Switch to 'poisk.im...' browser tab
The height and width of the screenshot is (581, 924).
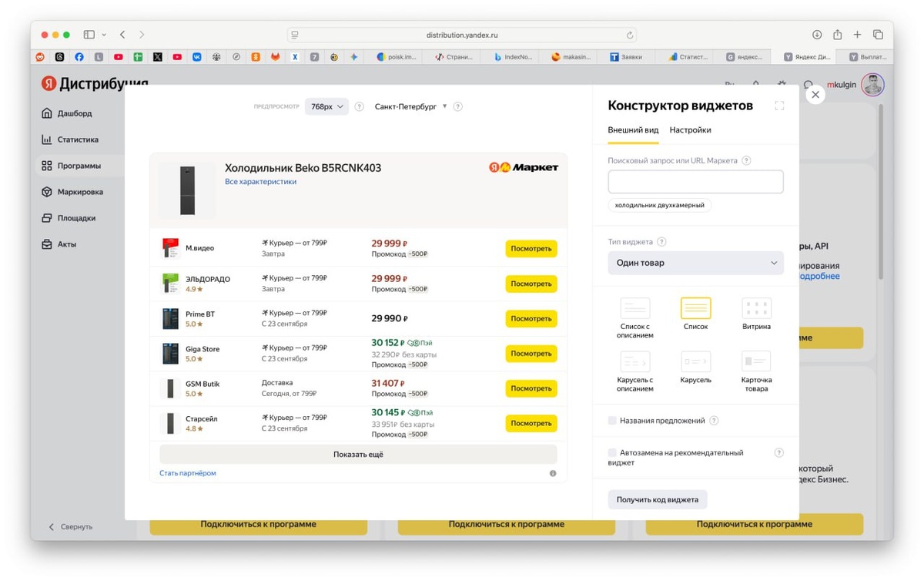[397, 57]
